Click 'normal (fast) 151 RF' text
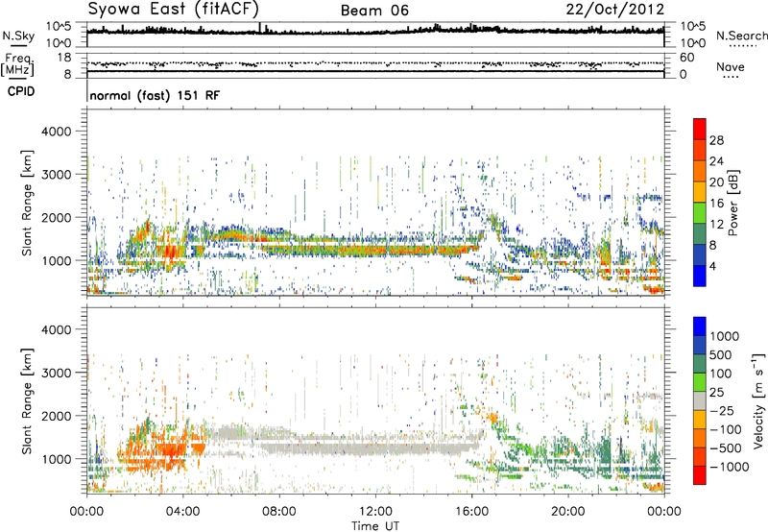The height and width of the screenshot is (532, 768). click(155, 95)
